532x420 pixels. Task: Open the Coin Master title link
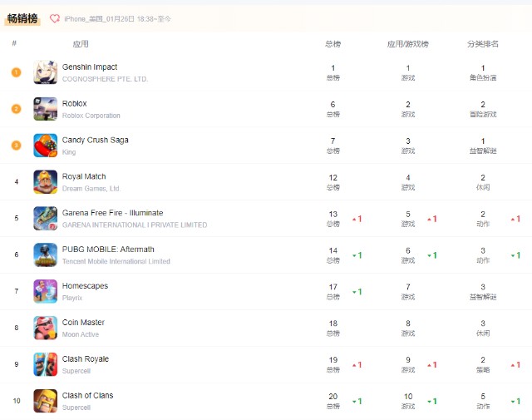click(83, 322)
